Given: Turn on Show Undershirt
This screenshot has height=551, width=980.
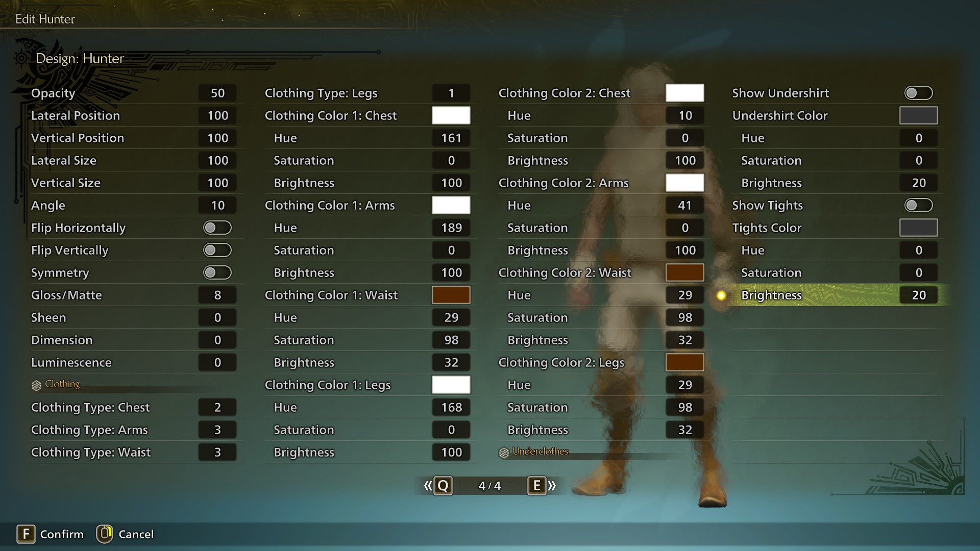Looking at the screenshot, I should coord(919,93).
